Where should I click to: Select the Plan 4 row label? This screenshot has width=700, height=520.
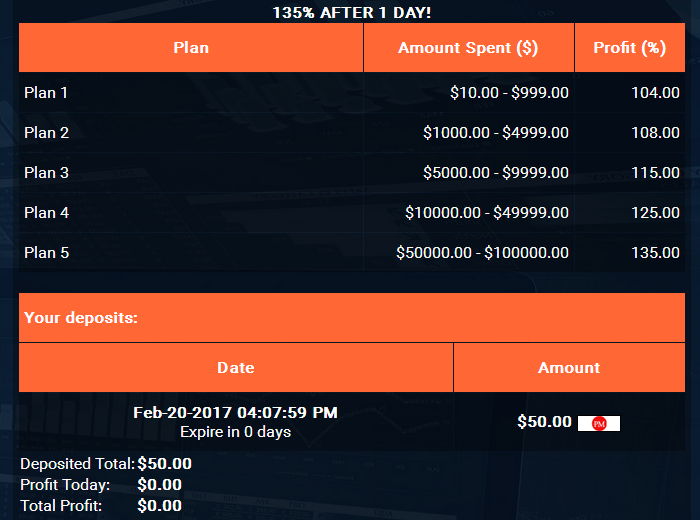tap(46, 213)
